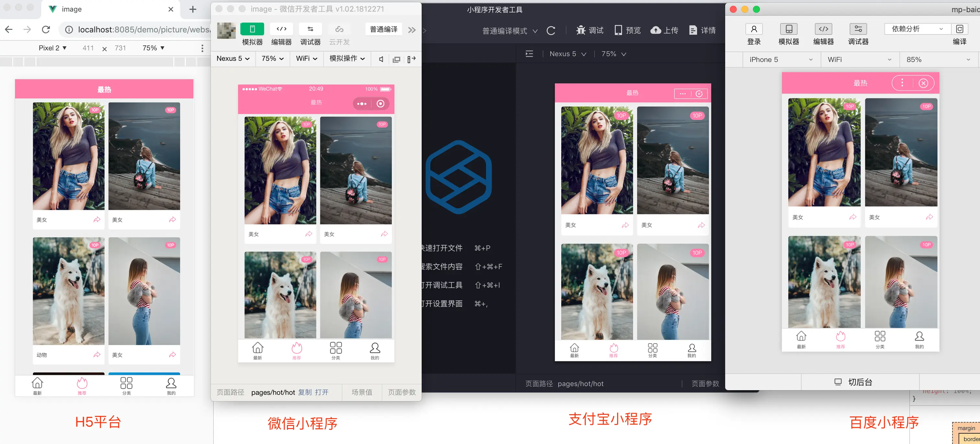The height and width of the screenshot is (444, 980).
Task: Change 75% zoom in Alipay devtools
Action: coord(614,54)
